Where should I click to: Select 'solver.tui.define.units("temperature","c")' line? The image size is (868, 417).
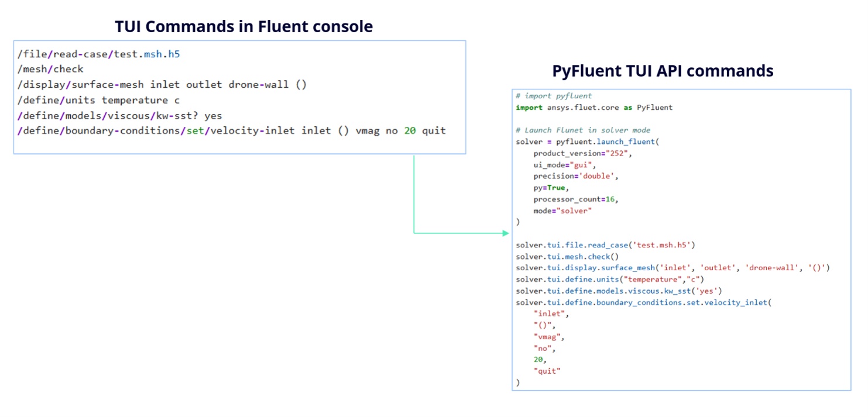click(610, 279)
